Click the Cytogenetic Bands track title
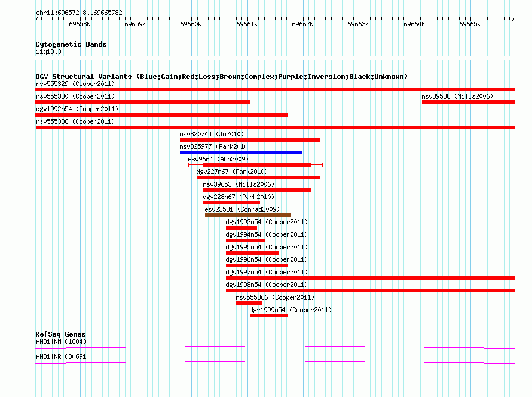Image resolution: width=532 pixels, height=397 pixels. coord(71,44)
